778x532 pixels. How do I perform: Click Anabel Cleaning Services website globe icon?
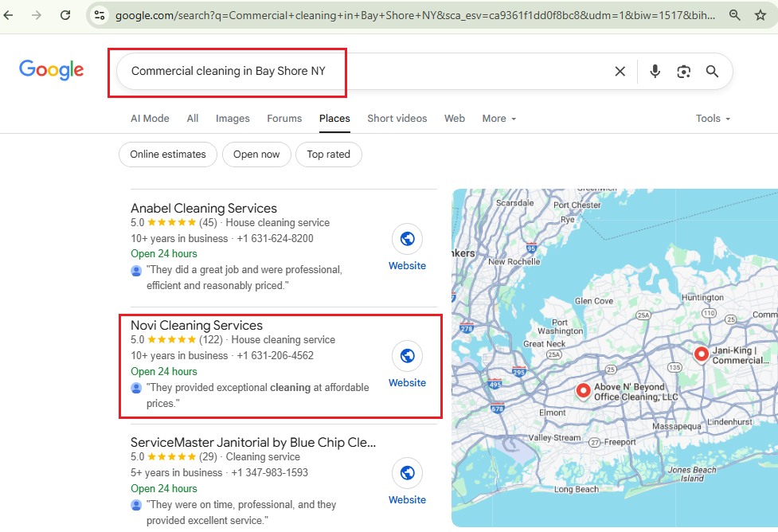tap(407, 239)
